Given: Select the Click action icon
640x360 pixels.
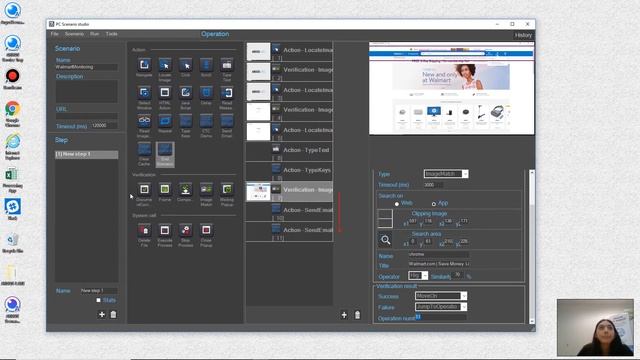Looking at the screenshot, I should [186, 64].
